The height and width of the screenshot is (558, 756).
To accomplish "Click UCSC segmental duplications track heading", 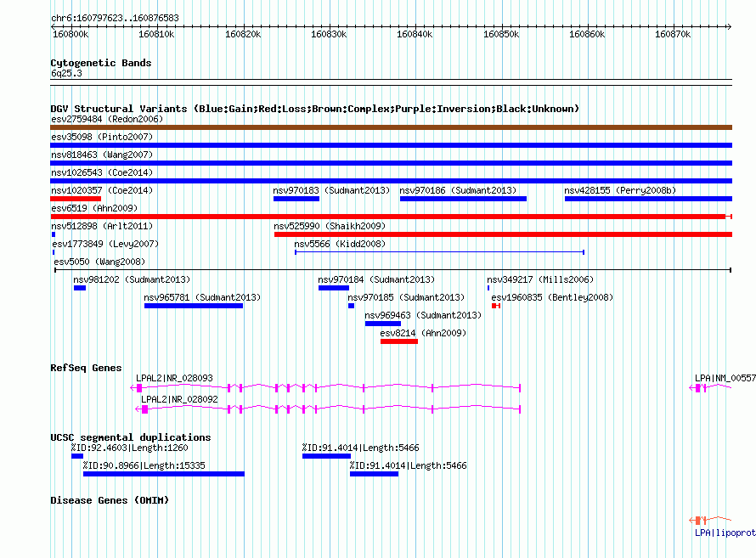I will 131,437.
